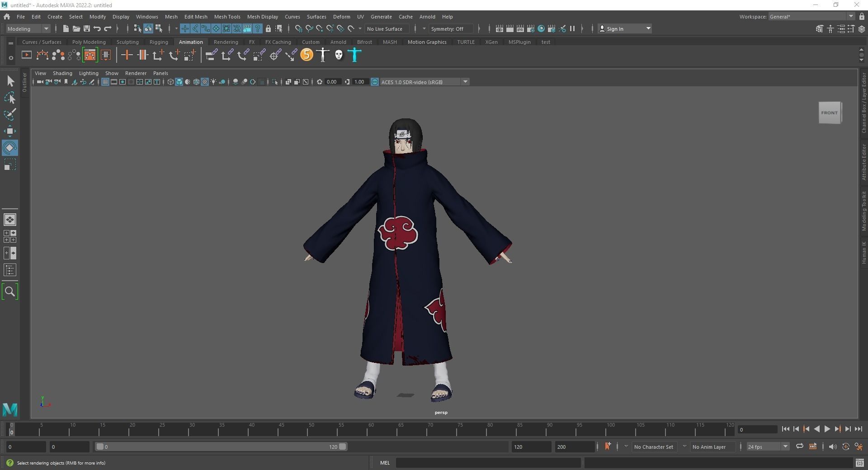Switch to the Poly Modeling shelf tab

[x=89, y=42]
